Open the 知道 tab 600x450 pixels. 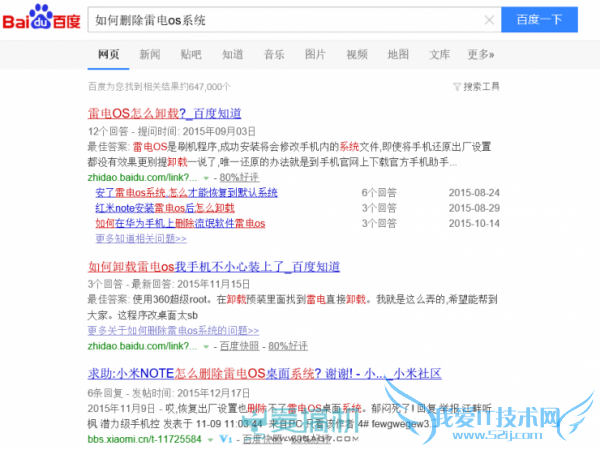233,54
